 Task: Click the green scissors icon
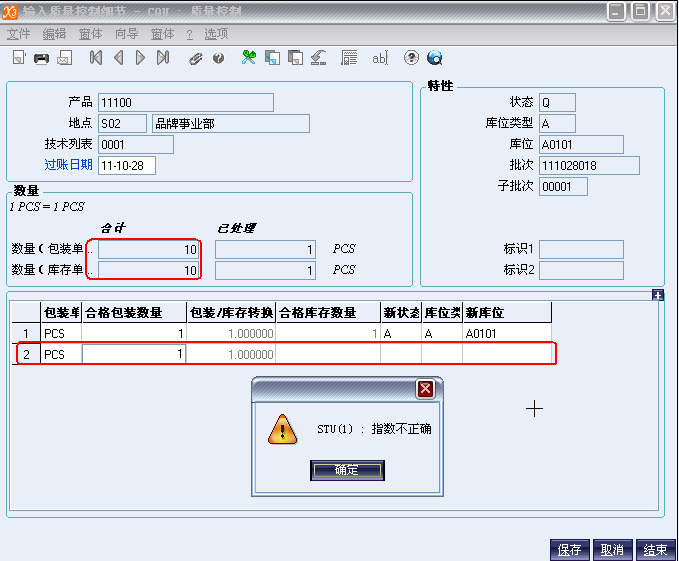249,58
